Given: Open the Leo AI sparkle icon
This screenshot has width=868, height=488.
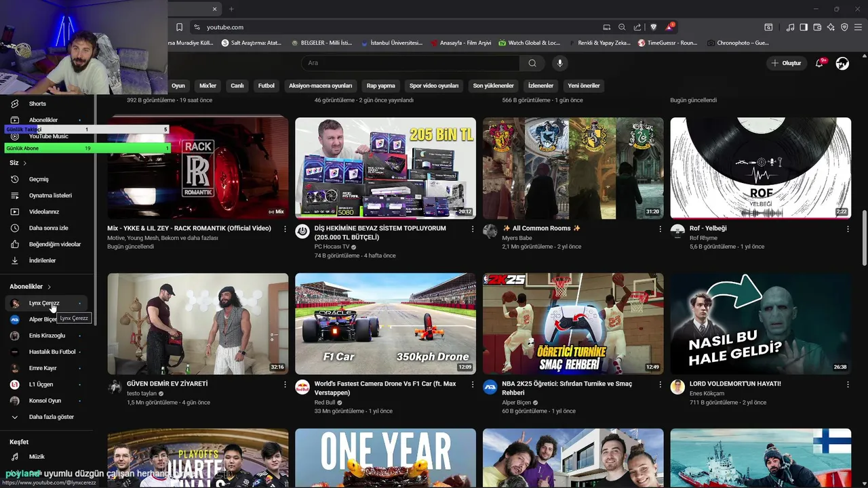Looking at the screenshot, I should click(831, 27).
